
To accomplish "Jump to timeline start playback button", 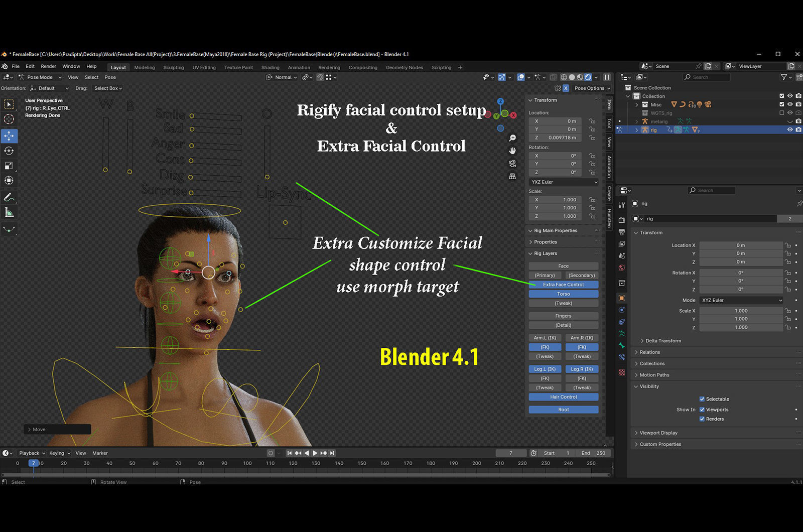I will coord(290,453).
